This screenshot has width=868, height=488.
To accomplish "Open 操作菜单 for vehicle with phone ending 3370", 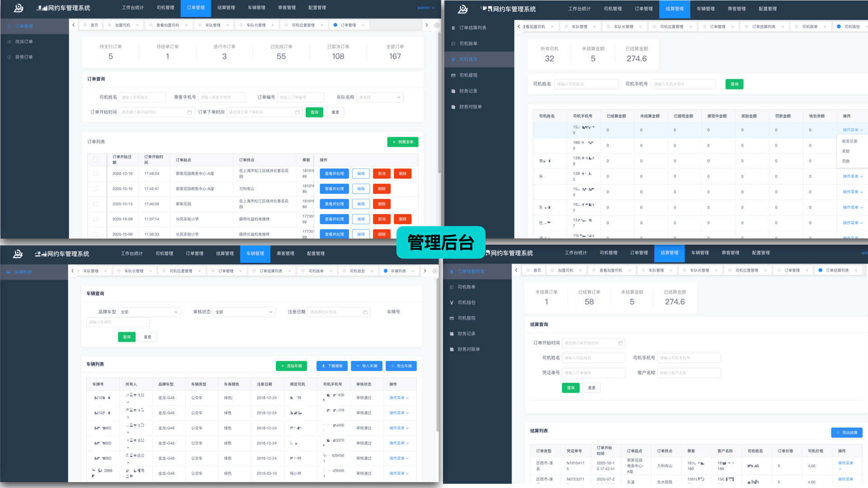I will (399, 443).
